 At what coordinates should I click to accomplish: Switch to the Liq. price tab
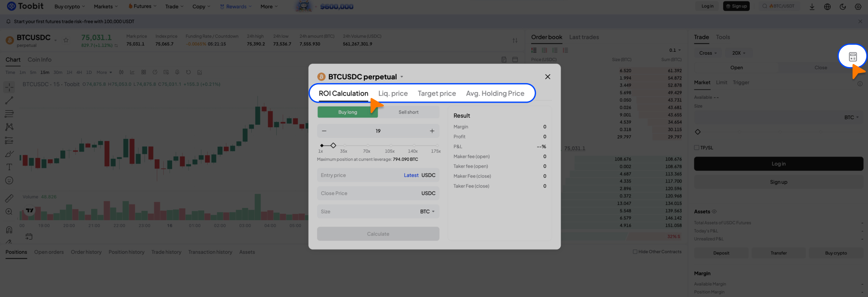click(x=393, y=93)
